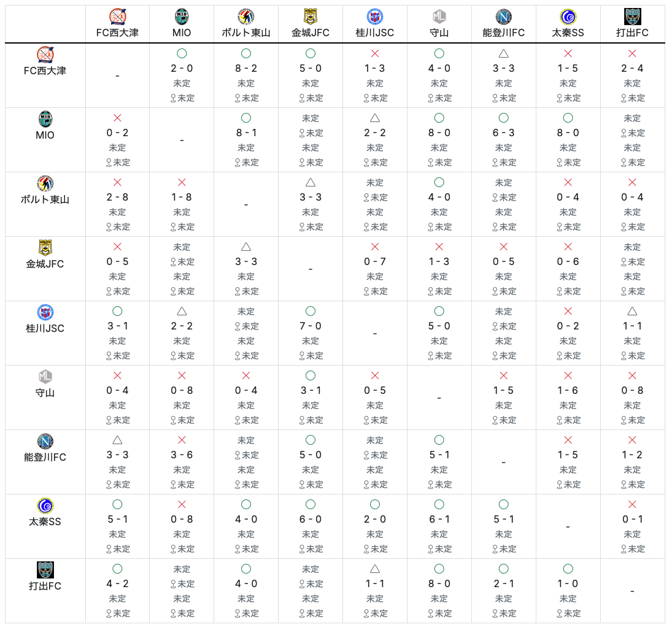Image resolution: width=672 pixels, height=627 pixels.
Task: Click score 0 - 2 in MIO row, FC西大津 column
Action: coord(117,133)
